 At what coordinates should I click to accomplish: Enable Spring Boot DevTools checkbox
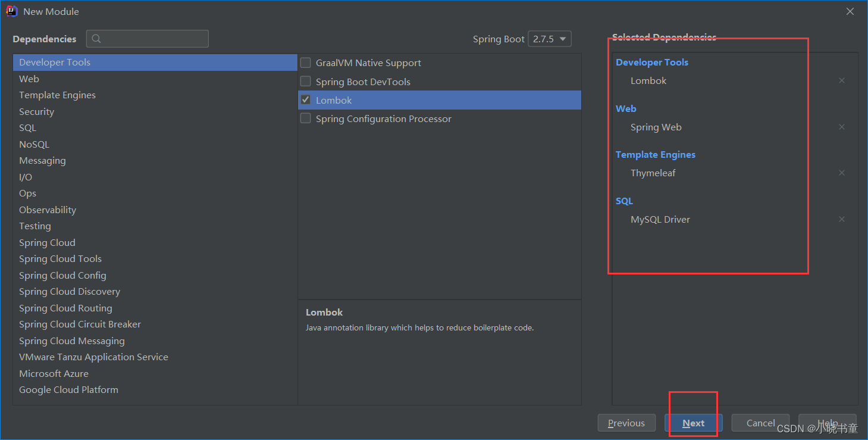pos(305,82)
